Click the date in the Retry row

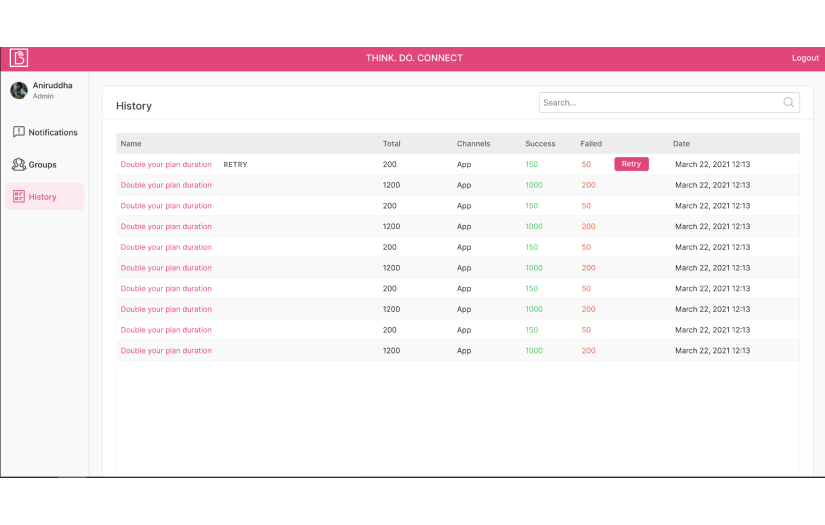tap(712, 164)
